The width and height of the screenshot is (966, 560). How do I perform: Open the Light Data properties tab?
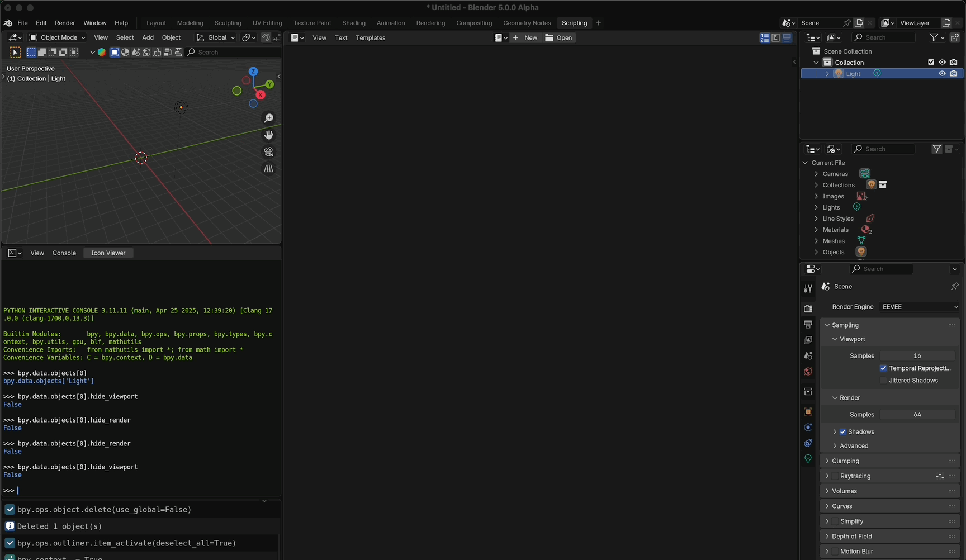(x=808, y=458)
